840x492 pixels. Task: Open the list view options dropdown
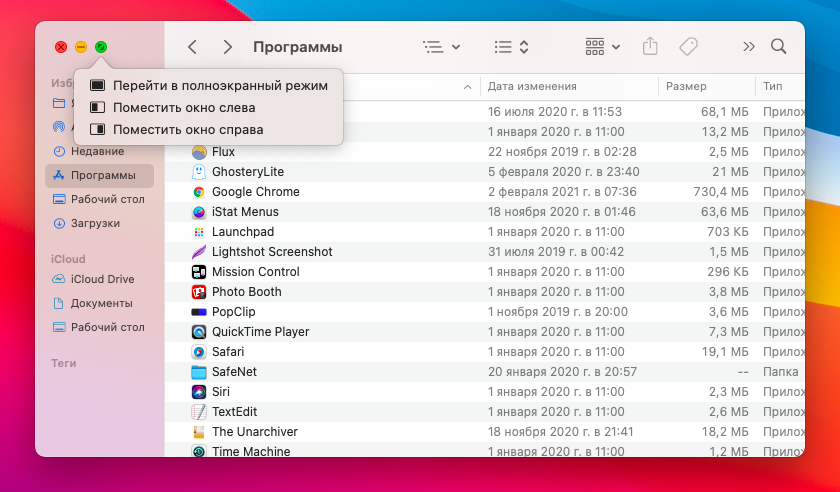[441, 47]
